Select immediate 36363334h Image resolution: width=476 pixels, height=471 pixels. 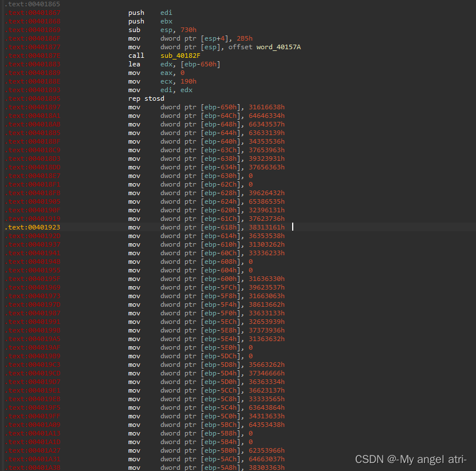[267, 382]
